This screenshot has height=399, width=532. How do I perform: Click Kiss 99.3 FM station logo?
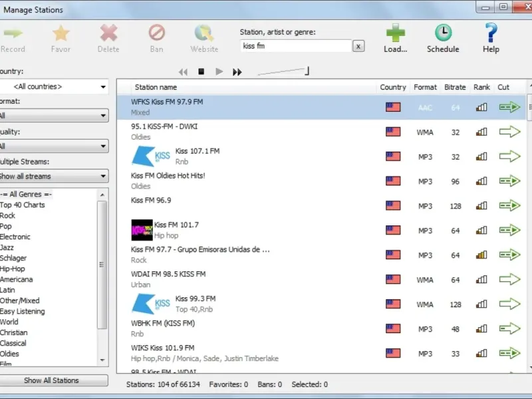(151, 304)
